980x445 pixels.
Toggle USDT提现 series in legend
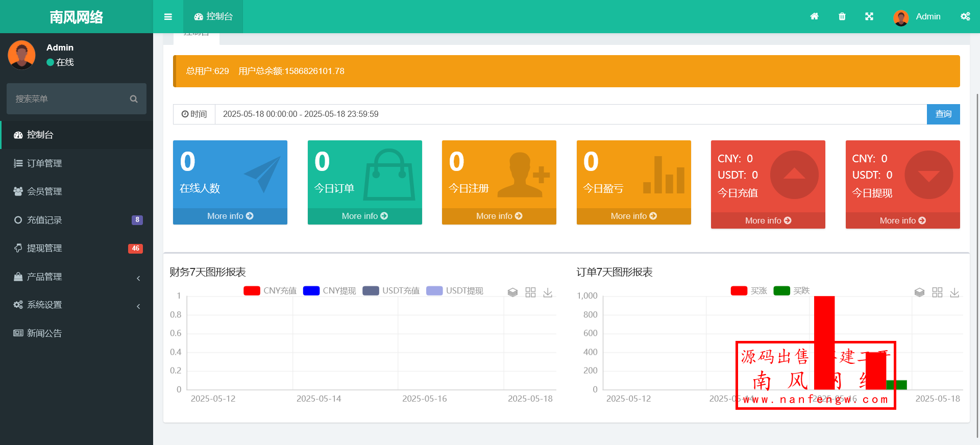click(455, 291)
